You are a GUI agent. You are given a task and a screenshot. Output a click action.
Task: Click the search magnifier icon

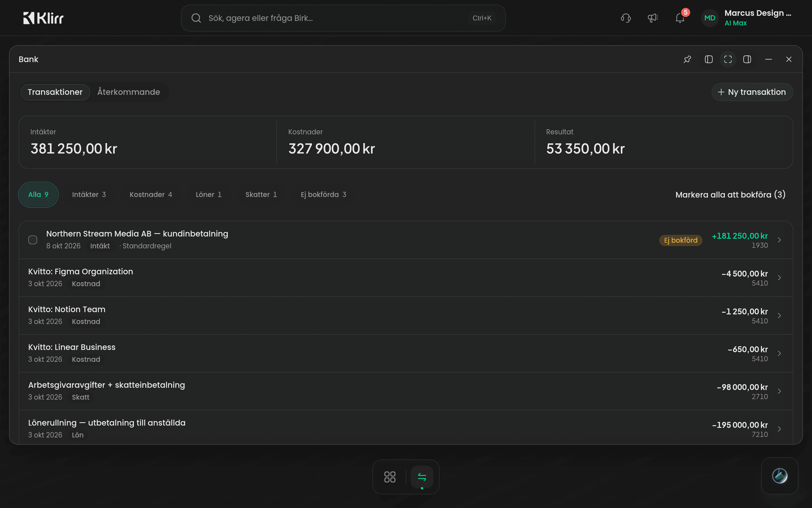tap(196, 18)
